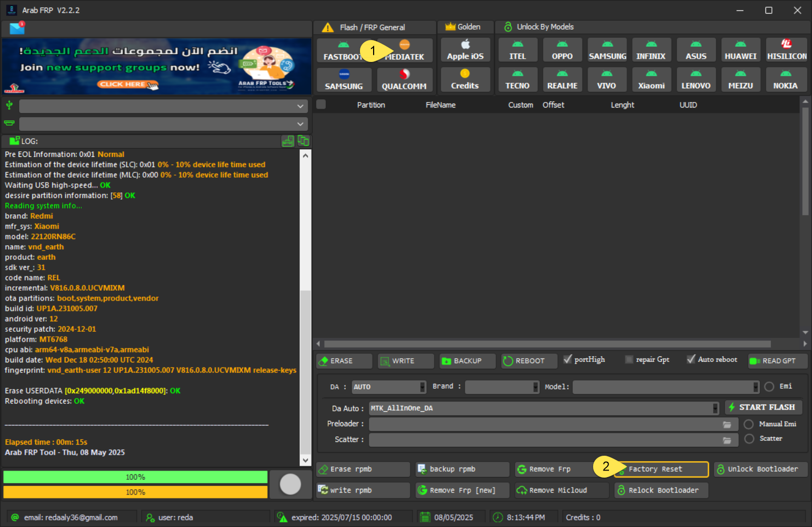812x527 pixels.
Task: Sort by FileName column header
Action: pyautogui.click(x=441, y=105)
